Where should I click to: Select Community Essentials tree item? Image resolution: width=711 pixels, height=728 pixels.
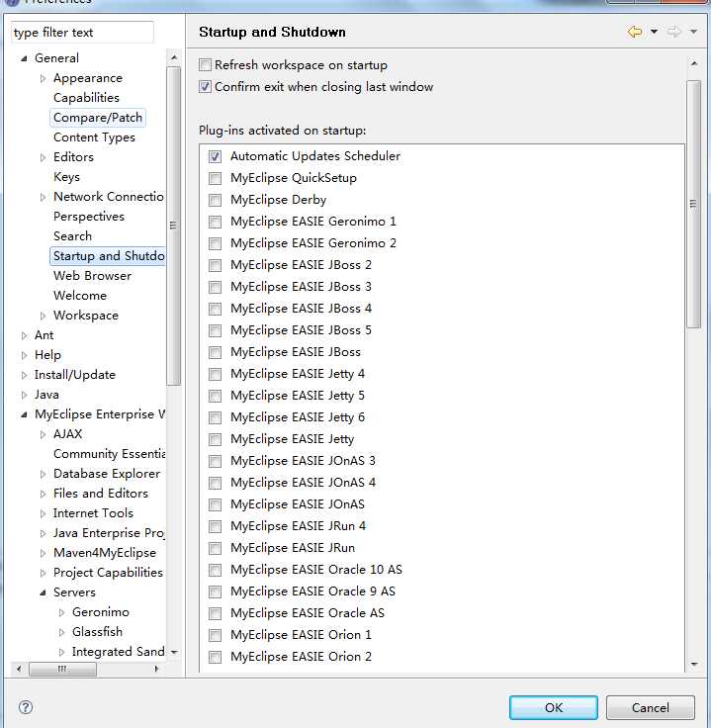109,454
